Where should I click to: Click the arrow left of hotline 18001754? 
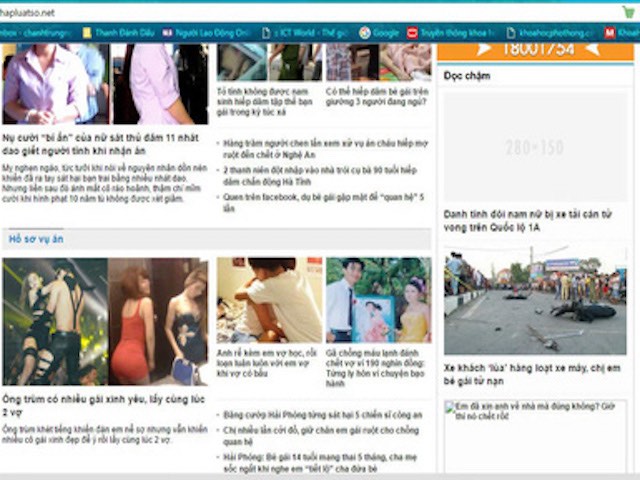[x=484, y=48]
